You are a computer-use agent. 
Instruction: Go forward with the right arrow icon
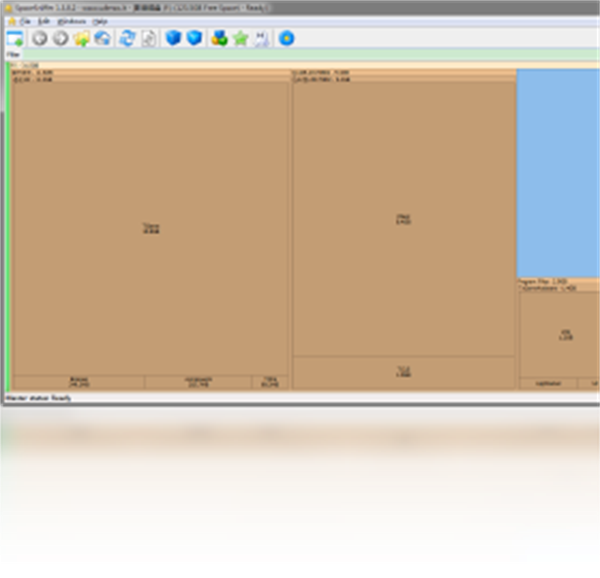point(60,38)
